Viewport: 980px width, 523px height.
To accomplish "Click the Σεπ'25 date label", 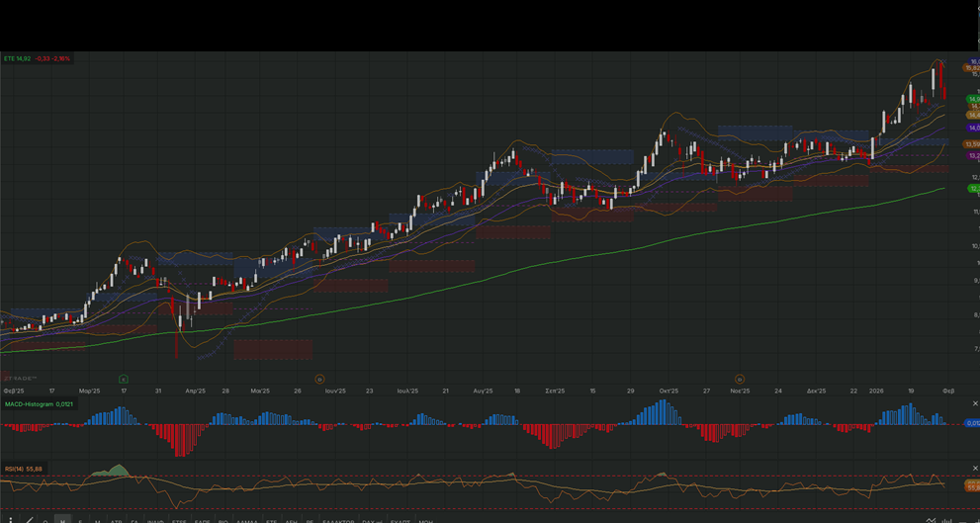I will pyautogui.click(x=555, y=392).
